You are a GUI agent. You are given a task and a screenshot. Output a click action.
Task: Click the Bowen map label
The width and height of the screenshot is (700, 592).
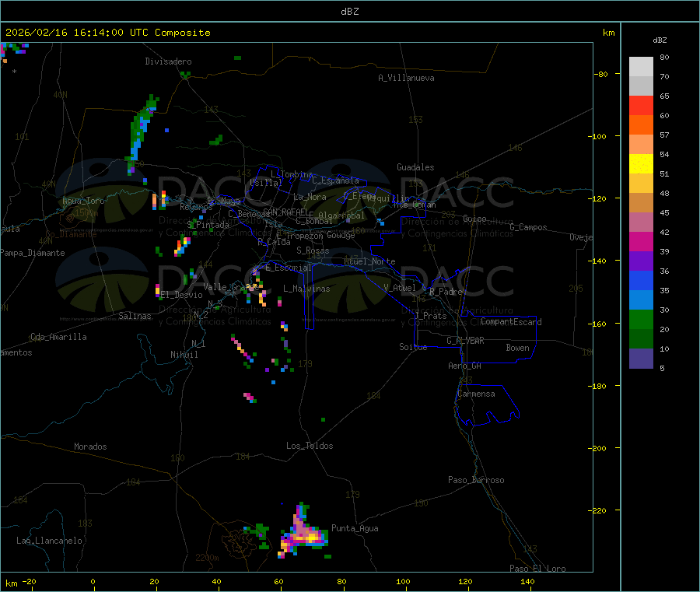pos(517,348)
